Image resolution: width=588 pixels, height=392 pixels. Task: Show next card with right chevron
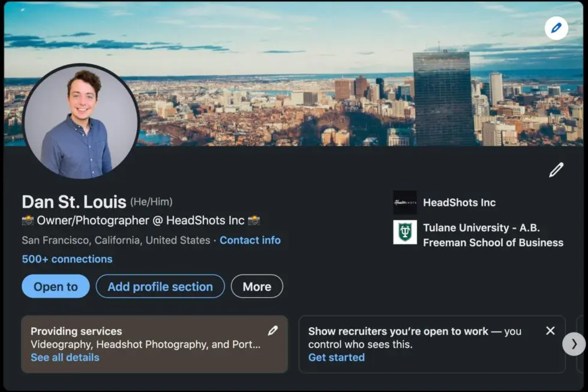click(574, 344)
